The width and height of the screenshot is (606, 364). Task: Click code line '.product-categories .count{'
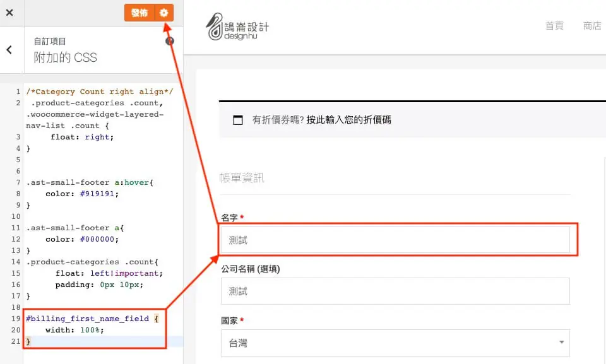tap(92, 262)
